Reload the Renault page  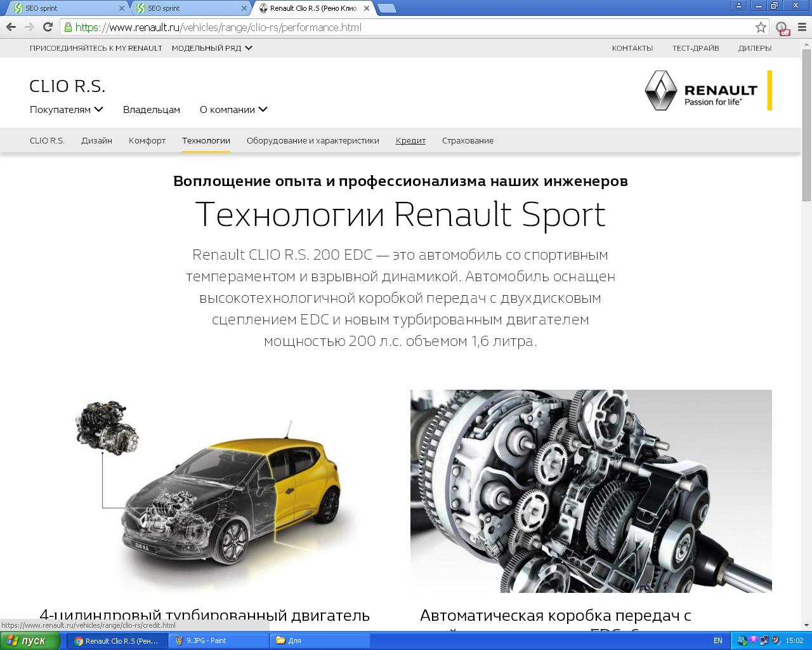point(48,27)
